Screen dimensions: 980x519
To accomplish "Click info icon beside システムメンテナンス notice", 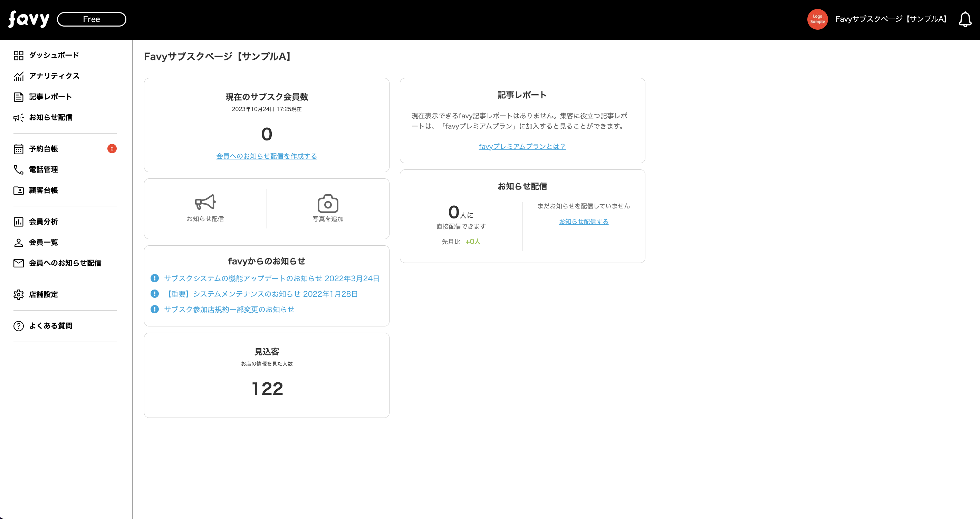I will tap(154, 294).
